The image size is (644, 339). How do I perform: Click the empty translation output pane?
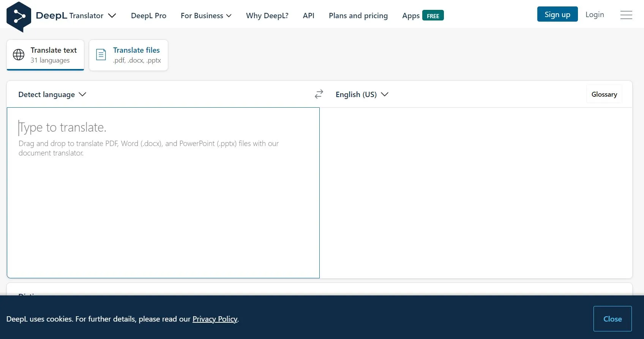coord(476,193)
